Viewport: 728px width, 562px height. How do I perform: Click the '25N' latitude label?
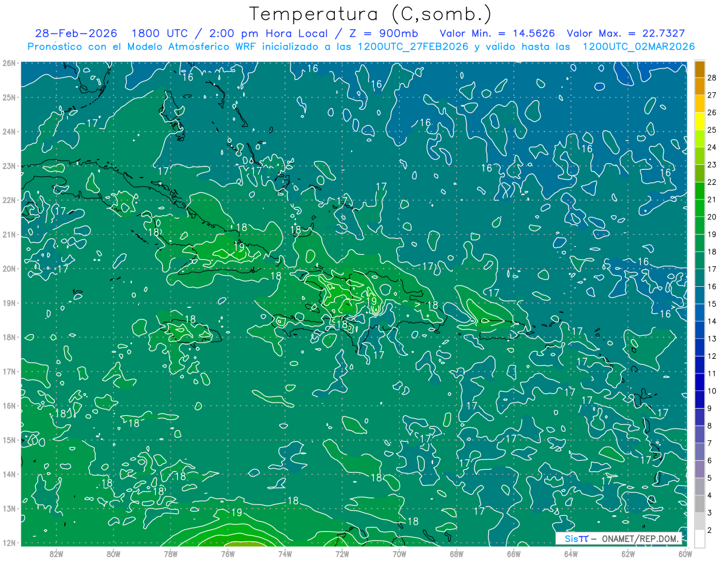[x=8, y=97]
